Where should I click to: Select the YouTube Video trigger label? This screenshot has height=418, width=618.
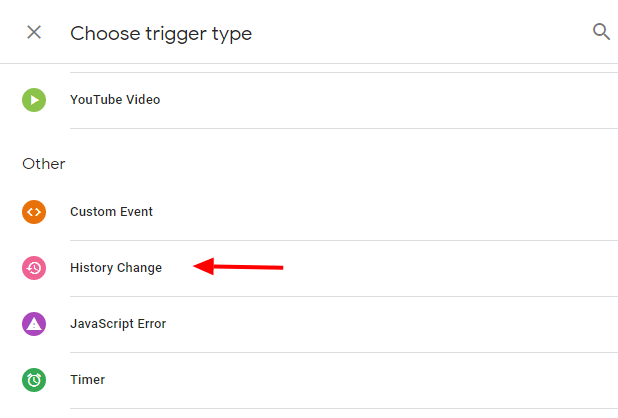[115, 100]
